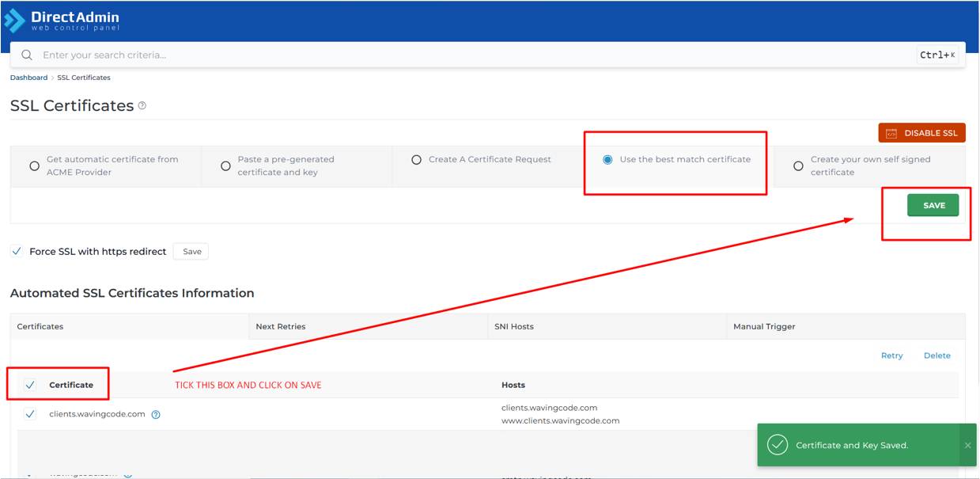
Task: Focus the search criteria input field
Action: [x=475, y=55]
